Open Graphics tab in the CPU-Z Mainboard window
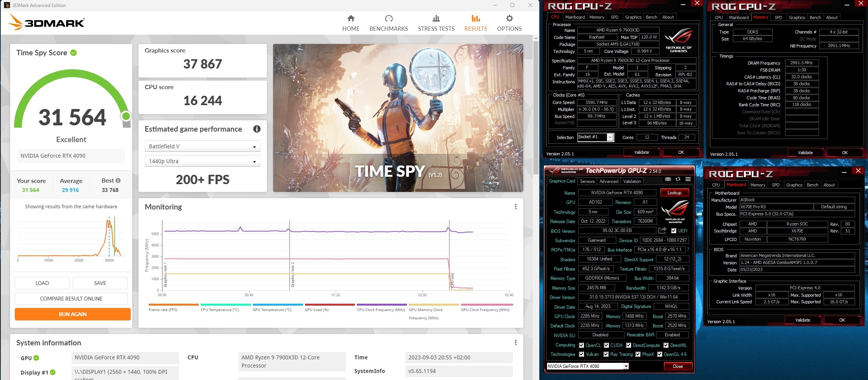 point(794,185)
